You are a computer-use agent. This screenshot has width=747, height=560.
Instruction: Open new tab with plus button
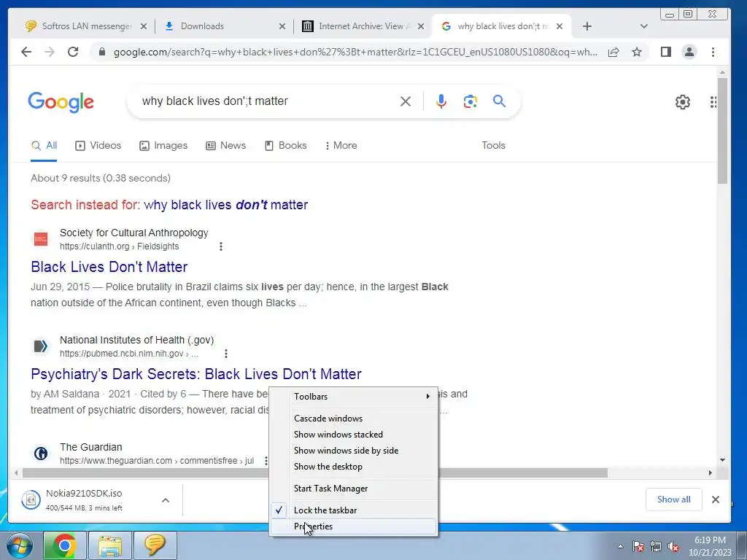pyautogui.click(x=587, y=26)
